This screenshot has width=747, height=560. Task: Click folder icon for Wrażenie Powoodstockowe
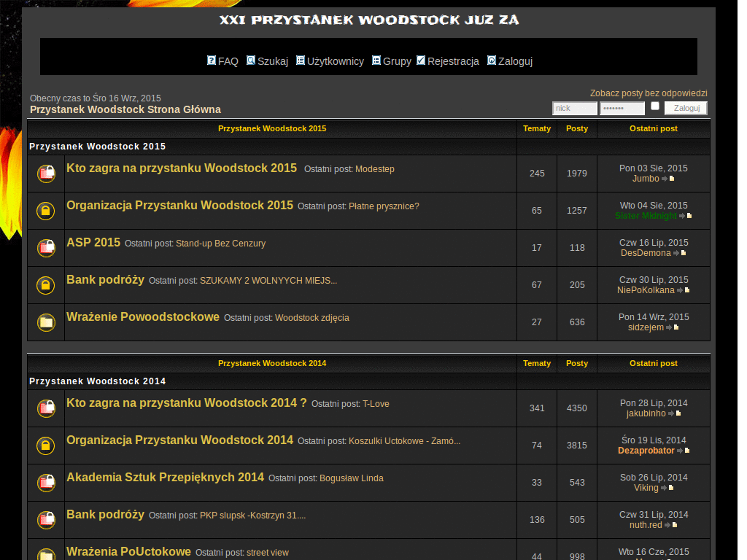click(x=46, y=322)
